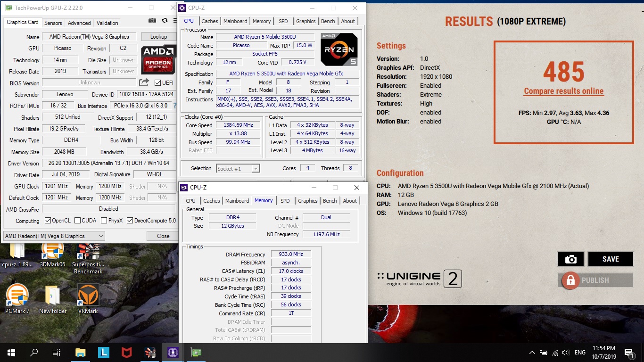Toggle the DirectCompute 5.0 checkbox
This screenshot has width=644, height=362.
(x=130, y=221)
